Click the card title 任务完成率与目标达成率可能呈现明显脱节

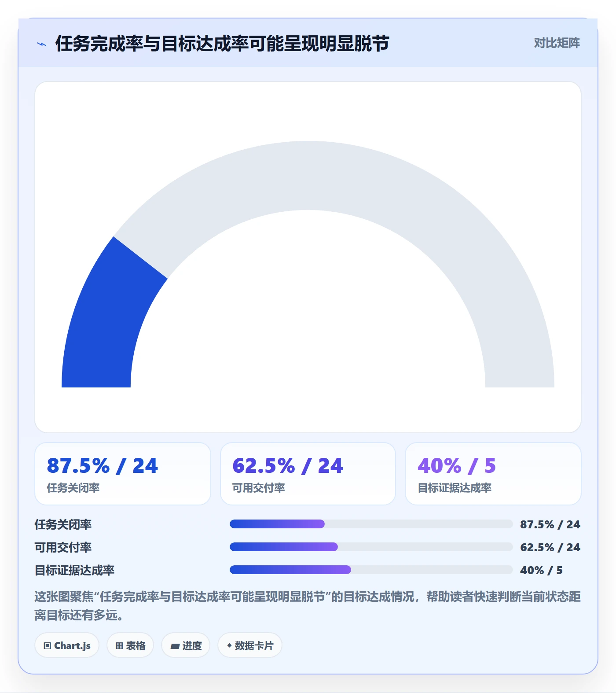222,44
